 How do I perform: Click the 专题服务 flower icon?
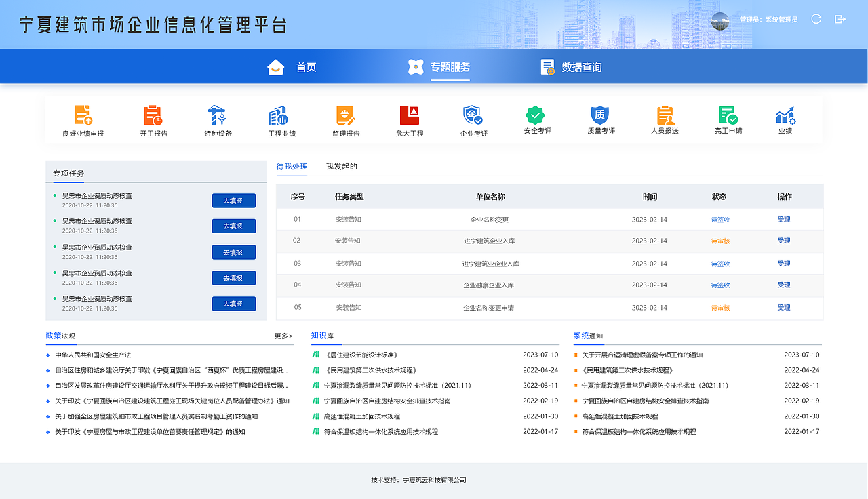point(416,67)
